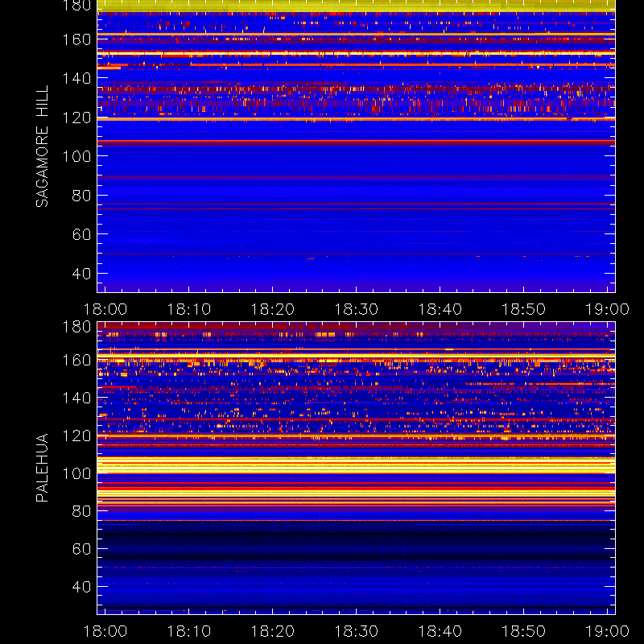This screenshot has width=644, height=644.
Task: Click the 100 tick label on Palehua axis
Action: tap(76, 473)
